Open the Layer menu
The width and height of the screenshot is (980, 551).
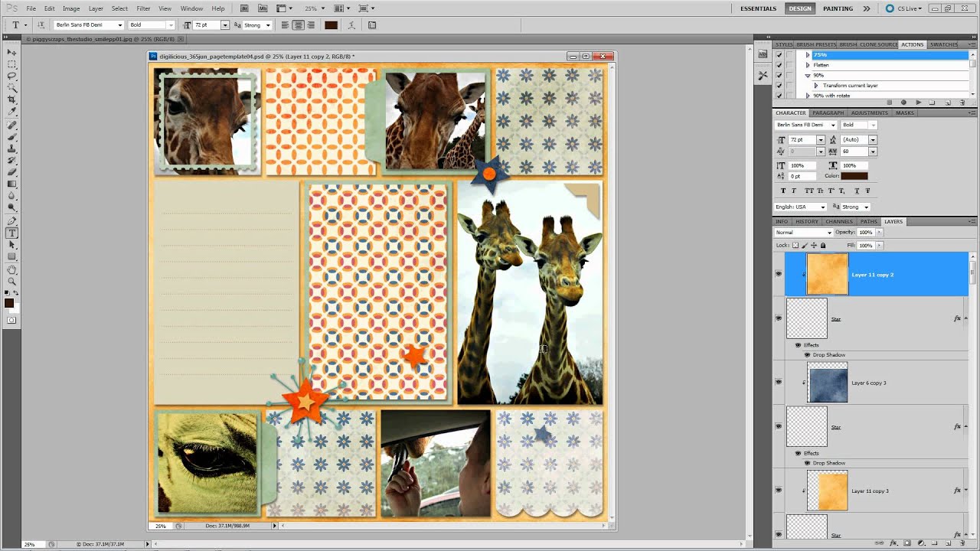pyautogui.click(x=96, y=8)
